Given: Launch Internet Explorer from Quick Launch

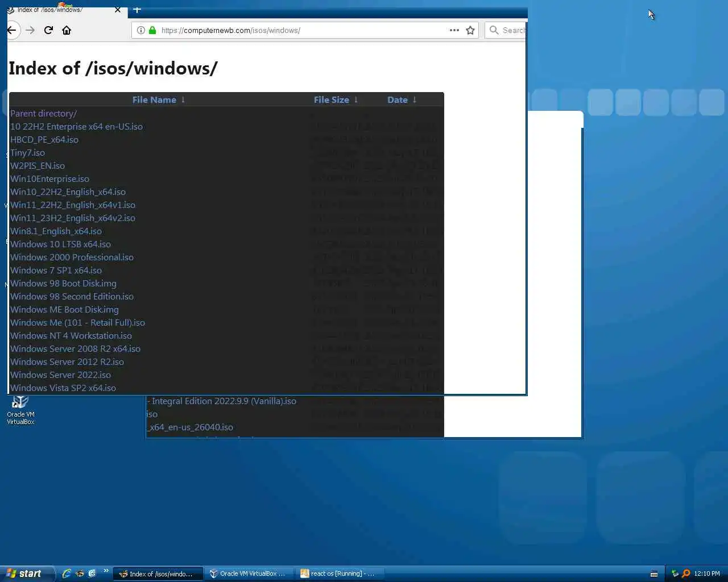Looking at the screenshot, I should [x=67, y=573].
